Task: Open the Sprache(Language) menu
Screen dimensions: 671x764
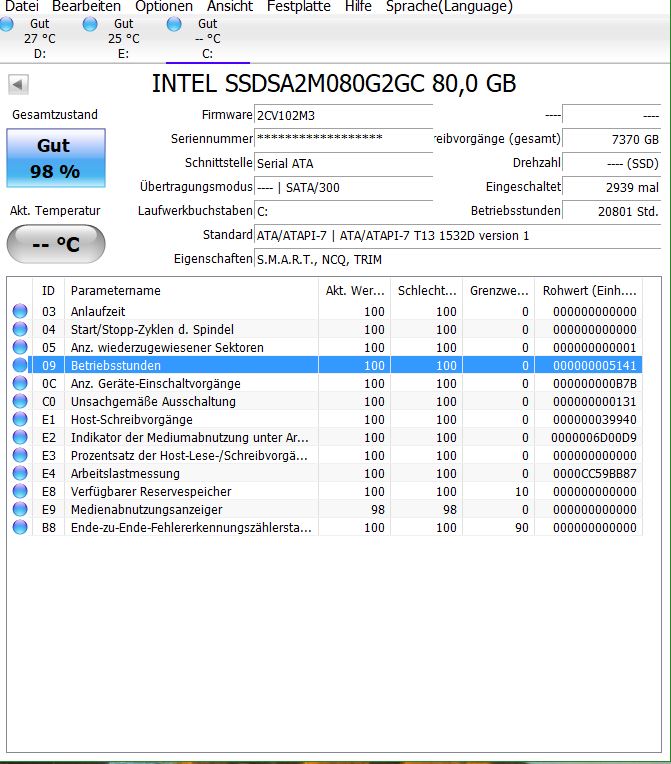Action: pos(449,6)
